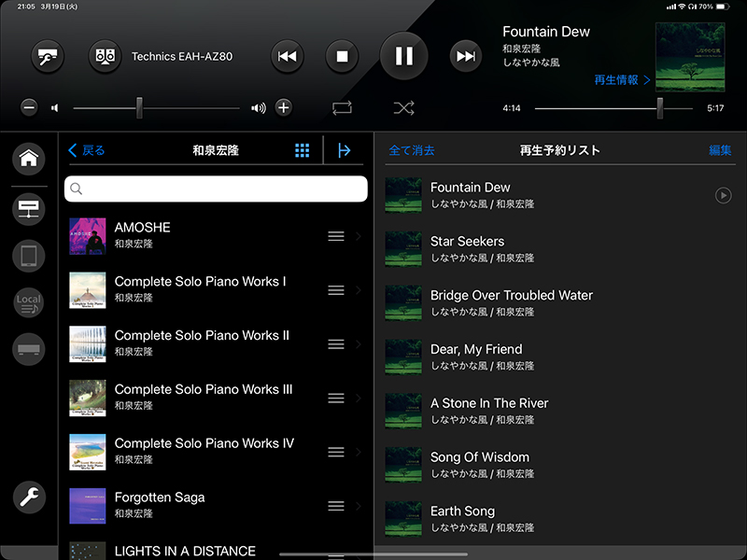747x560 pixels.
Task: Expand AMOSHE with its chevron
Action: [x=359, y=236]
